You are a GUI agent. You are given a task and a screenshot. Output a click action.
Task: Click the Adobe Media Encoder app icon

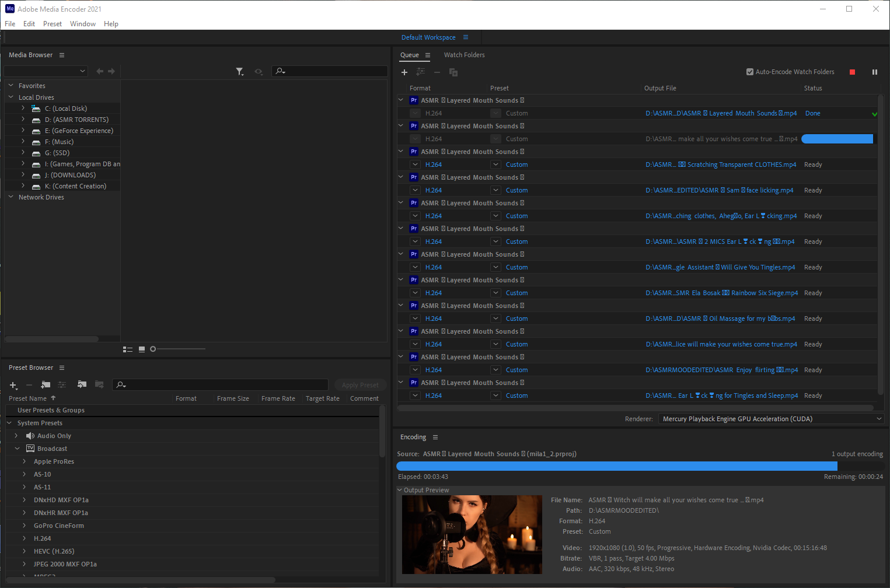tap(10, 9)
